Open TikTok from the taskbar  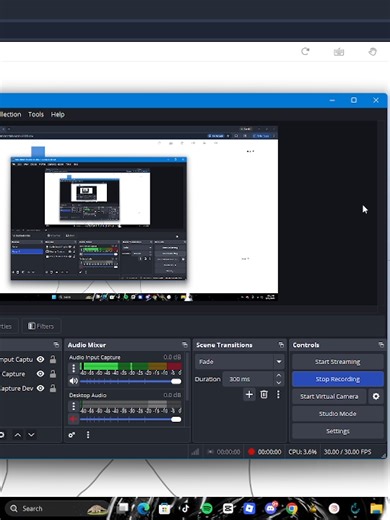coord(185,509)
